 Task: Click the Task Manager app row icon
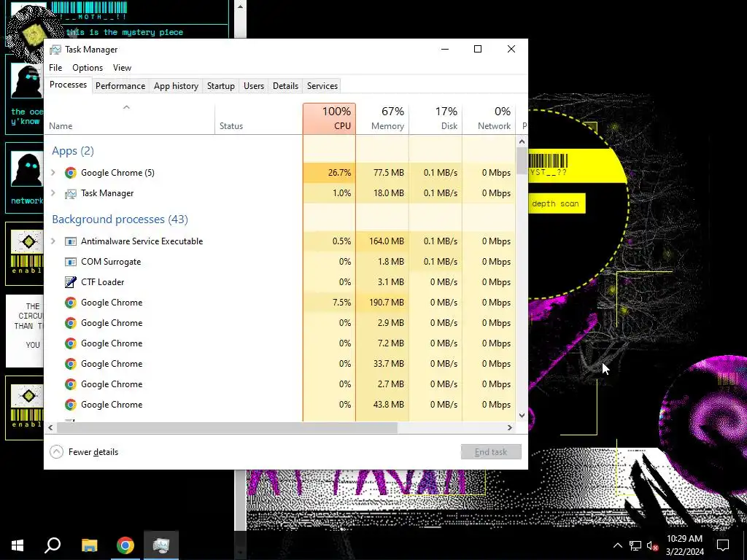point(71,193)
